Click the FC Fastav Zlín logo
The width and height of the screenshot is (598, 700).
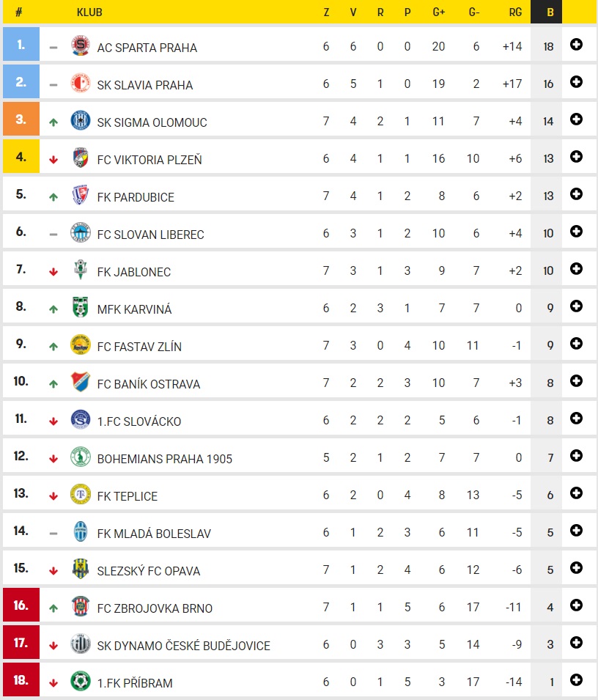point(80,345)
